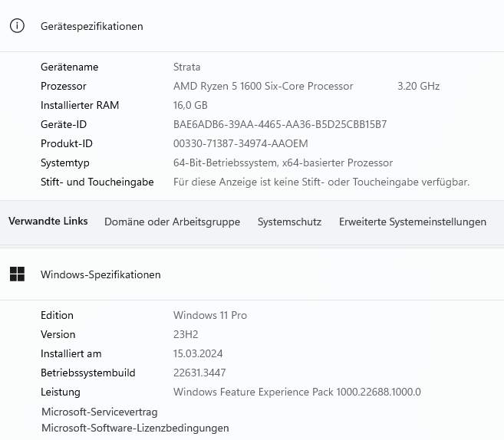This screenshot has width=504, height=440.
Task: Select the 3.20 GHz clock speed value
Action: pos(419,86)
